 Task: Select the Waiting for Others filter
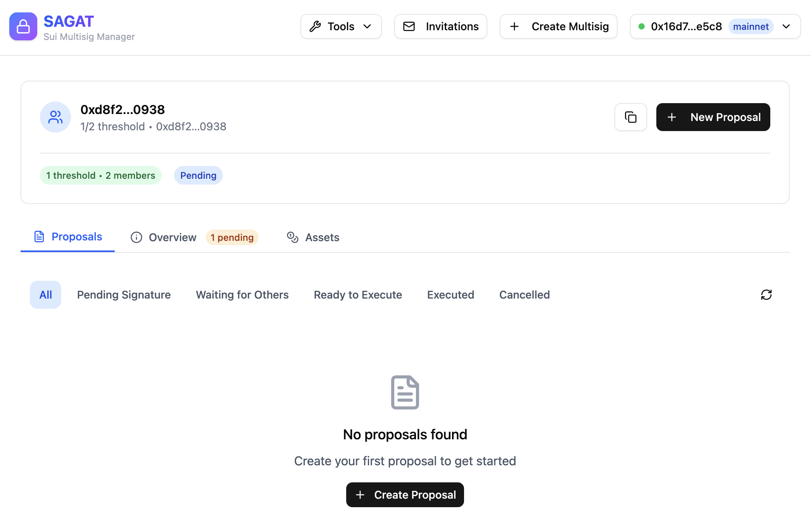point(242,295)
